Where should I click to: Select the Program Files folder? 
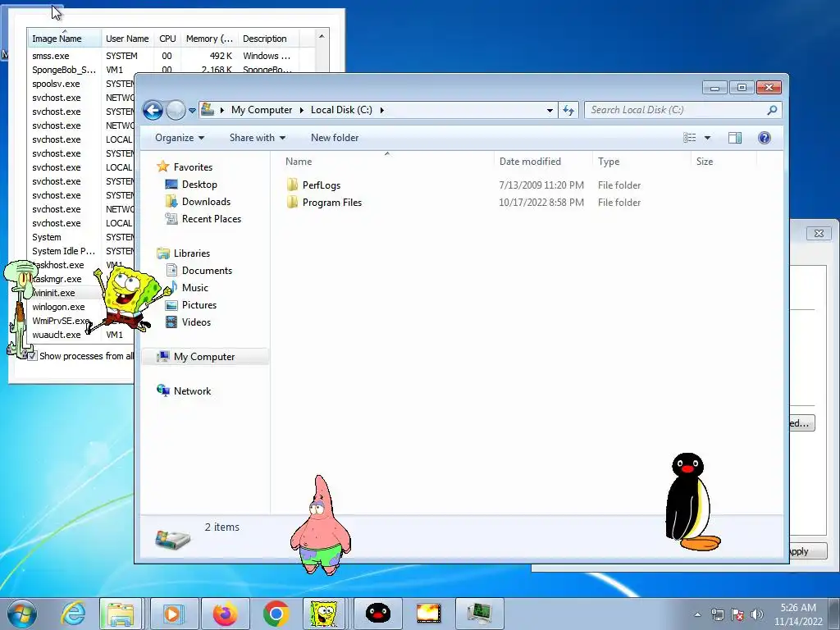pos(331,203)
